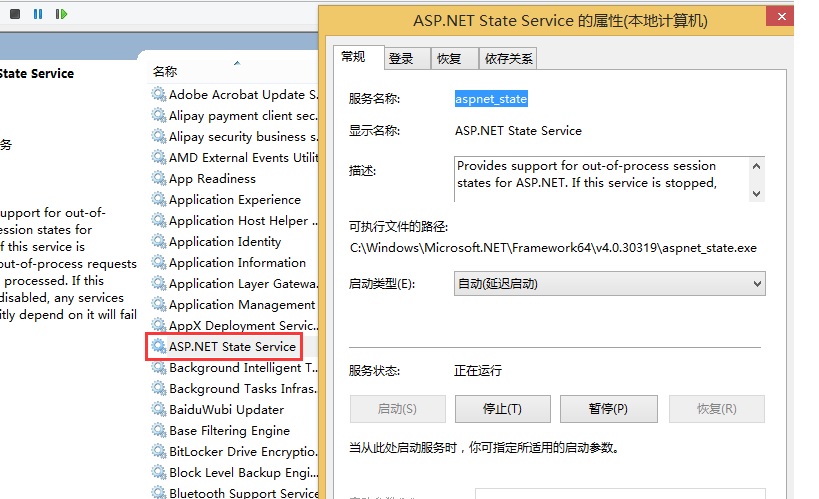819x499 pixels.
Task: Click gear icon of Alipay payment client service
Action: click(159, 115)
